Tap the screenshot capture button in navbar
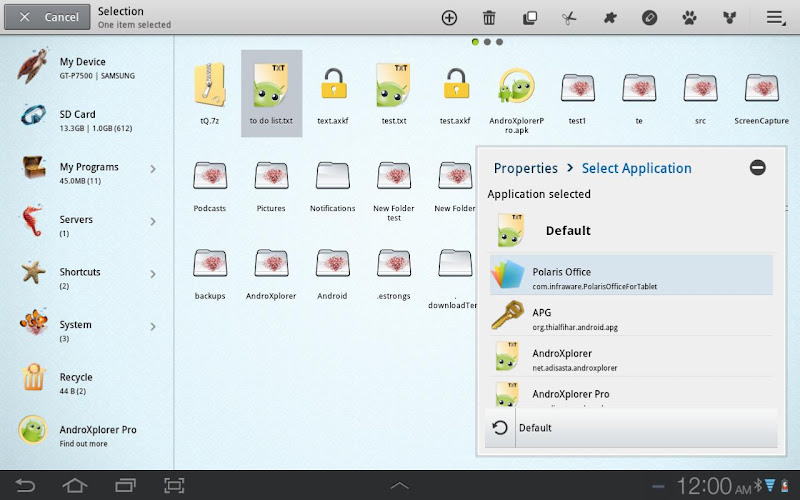800x500 pixels. coord(174,485)
